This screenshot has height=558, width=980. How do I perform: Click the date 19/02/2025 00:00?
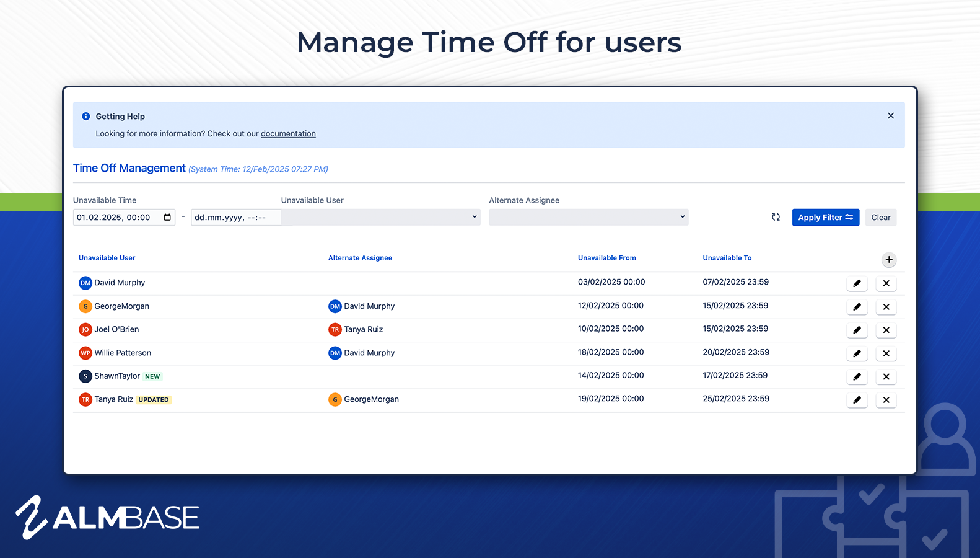[611, 399]
